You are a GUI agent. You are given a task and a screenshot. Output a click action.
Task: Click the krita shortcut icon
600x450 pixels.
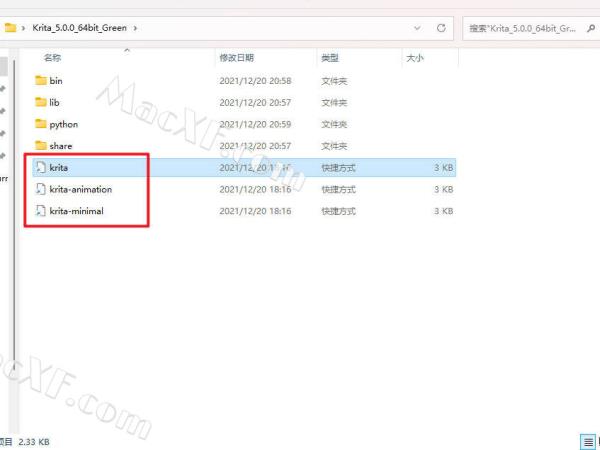(41, 168)
